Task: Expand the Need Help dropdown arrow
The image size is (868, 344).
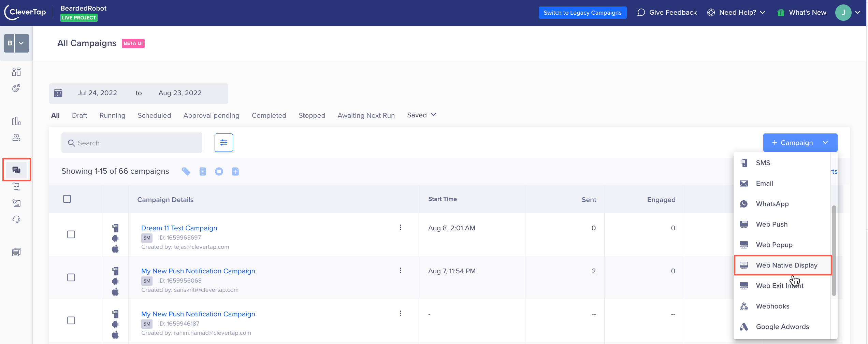Action: (x=763, y=13)
